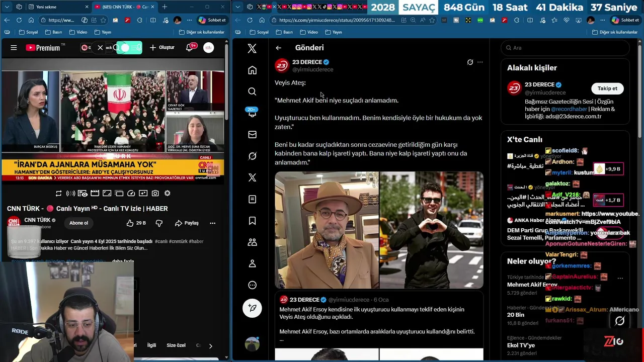Open a new tab in left browser
Viewport: 644px width, 362px height.
pos(165,7)
